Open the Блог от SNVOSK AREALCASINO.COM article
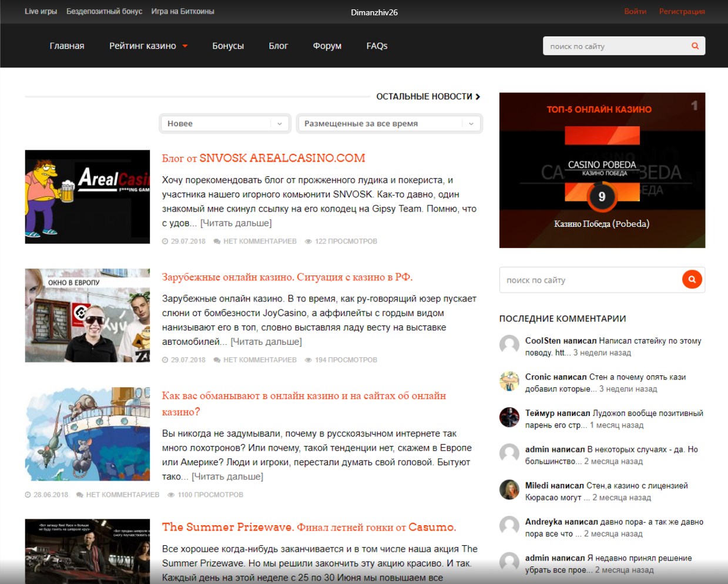The height and width of the screenshot is (584, 728). (x=263, y=158)
